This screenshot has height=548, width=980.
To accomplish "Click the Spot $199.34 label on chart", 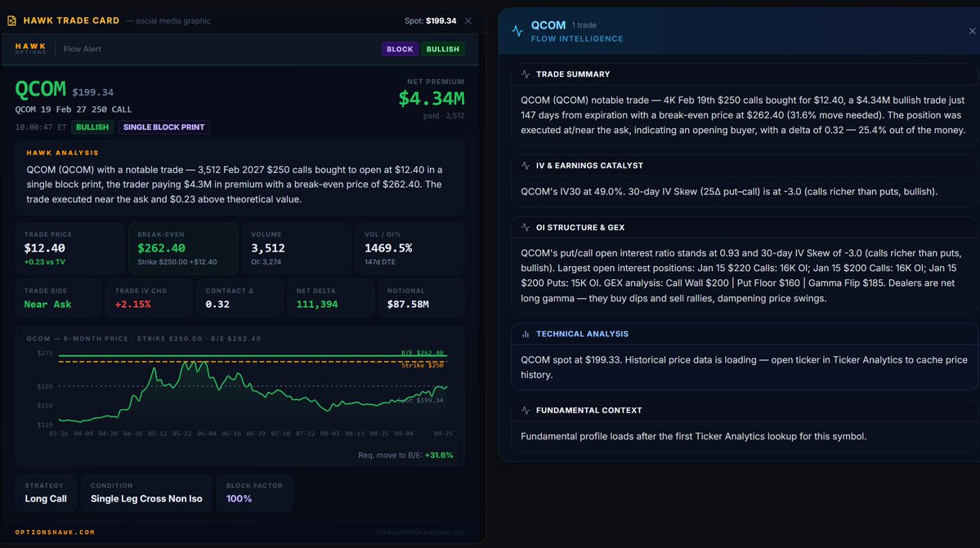I will [420, 400].
